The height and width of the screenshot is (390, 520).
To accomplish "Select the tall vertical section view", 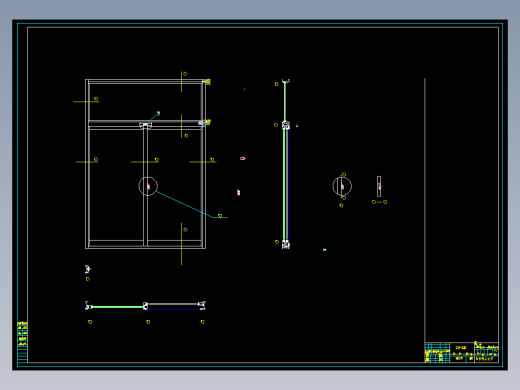I will pyautogui.click(x=286, y=164).
